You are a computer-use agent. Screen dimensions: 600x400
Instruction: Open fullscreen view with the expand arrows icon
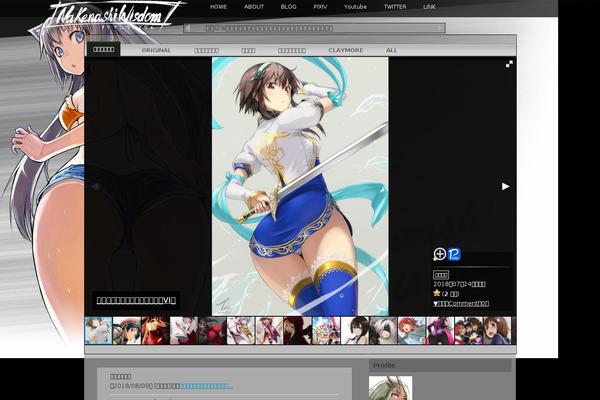(509, 64)
